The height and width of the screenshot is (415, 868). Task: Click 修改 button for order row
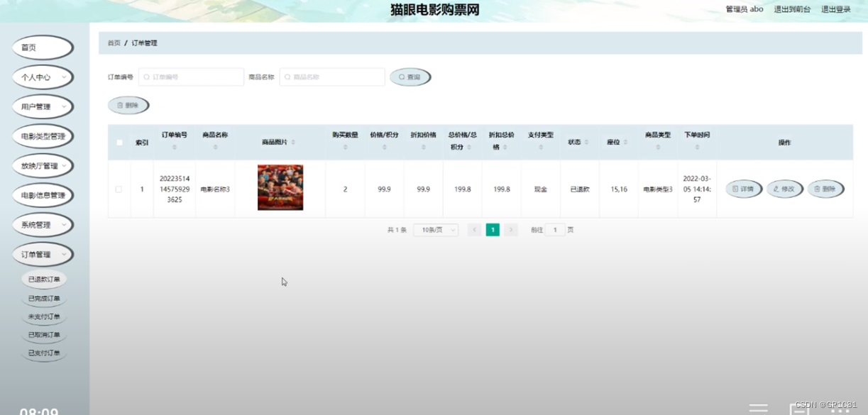click(785, 189)
